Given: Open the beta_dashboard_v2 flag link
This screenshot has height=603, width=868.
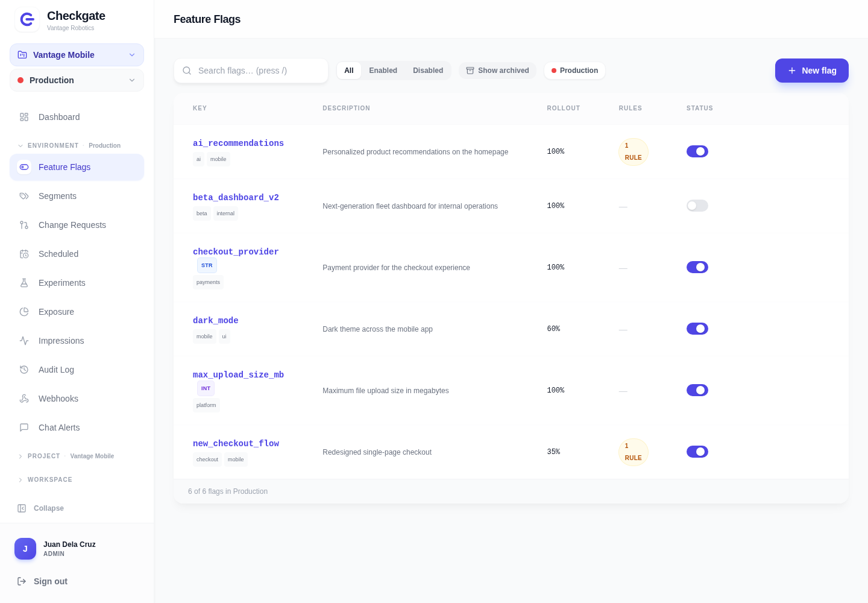Looking at the screenshot, I should tap(236, 197).
